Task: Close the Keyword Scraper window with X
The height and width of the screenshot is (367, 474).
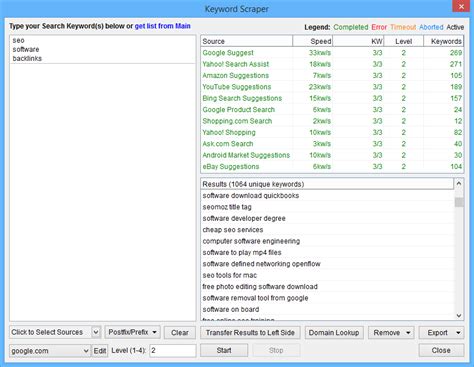Action: pyautogui.click(x=461, y=7)
